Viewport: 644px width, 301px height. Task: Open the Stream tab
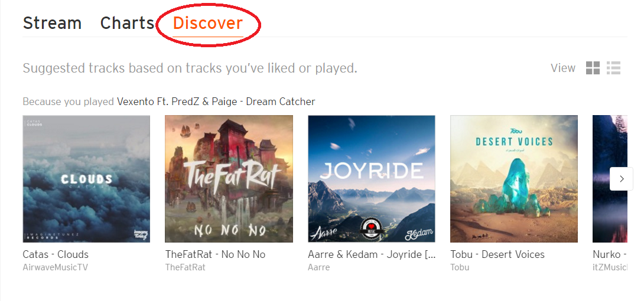click(x=52, y=24)
